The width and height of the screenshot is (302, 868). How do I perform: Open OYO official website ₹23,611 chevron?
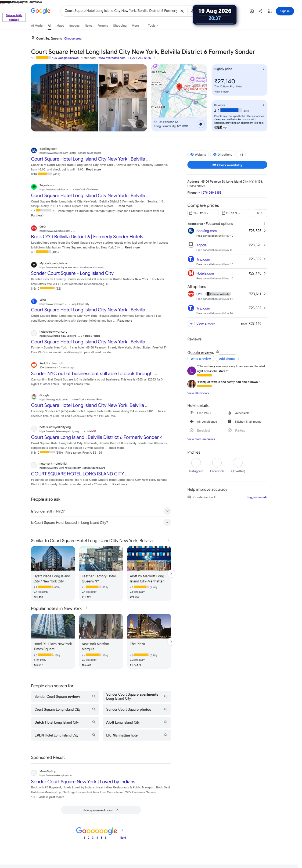click(265, 294)
